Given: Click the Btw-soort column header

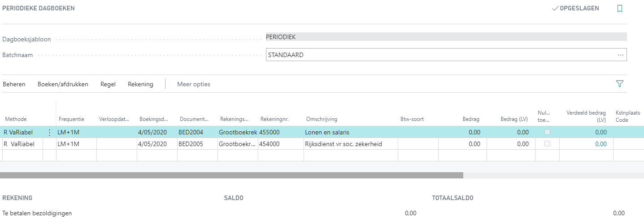Looking at the screenshot, I should click(412, 119).
